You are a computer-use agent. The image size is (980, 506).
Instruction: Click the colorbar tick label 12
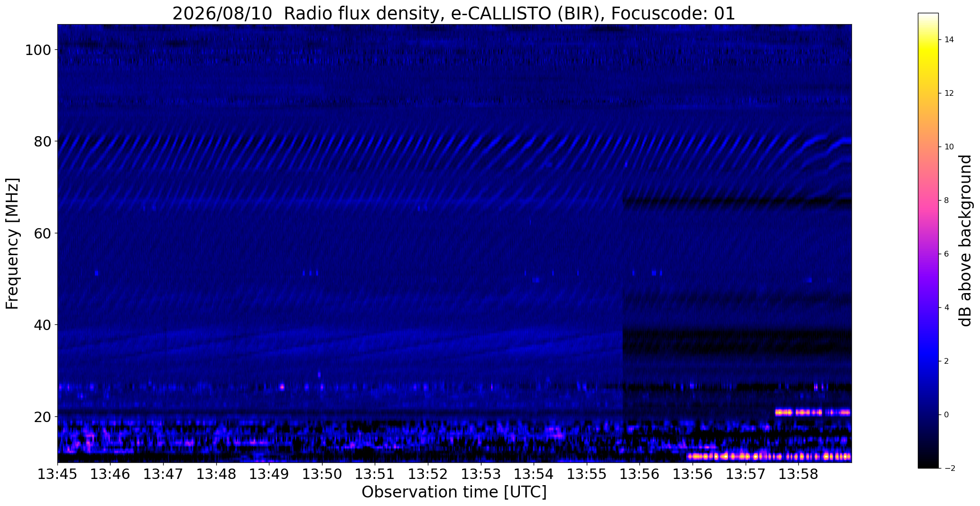(x=949, y=93)
